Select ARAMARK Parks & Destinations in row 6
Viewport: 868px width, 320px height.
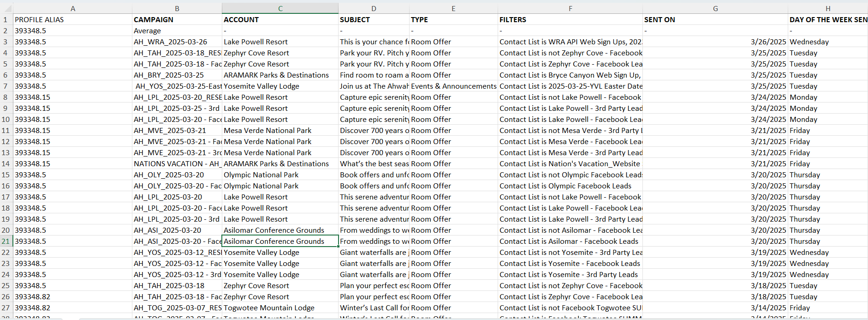(x=280, y=75)
